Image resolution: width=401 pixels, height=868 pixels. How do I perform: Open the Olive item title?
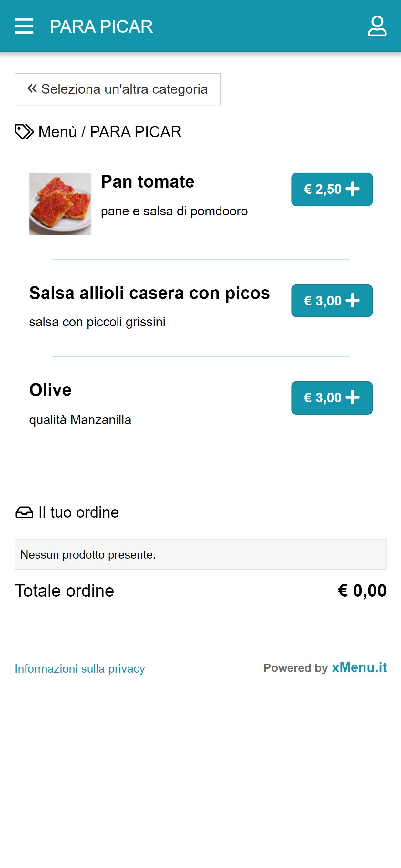(x=50, y=390)
